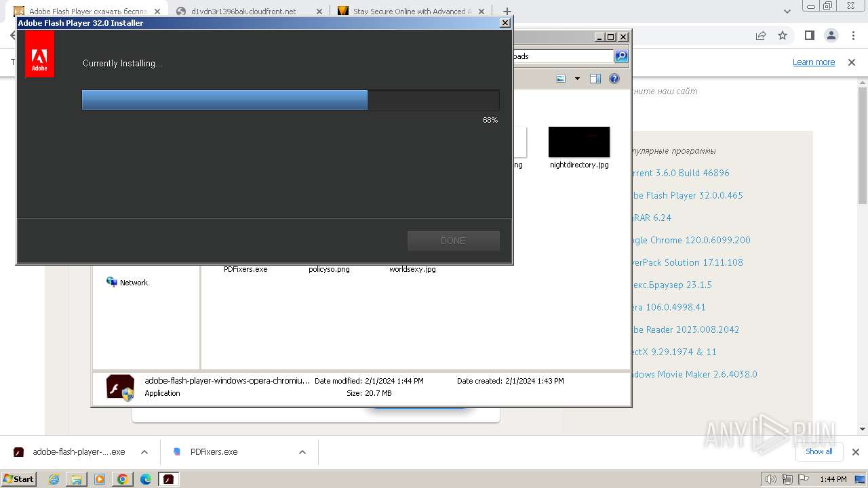Click the share page icon in address bar
Image resolution: width=868 pixels, height=488 pixels.
[x=761, y=35]
